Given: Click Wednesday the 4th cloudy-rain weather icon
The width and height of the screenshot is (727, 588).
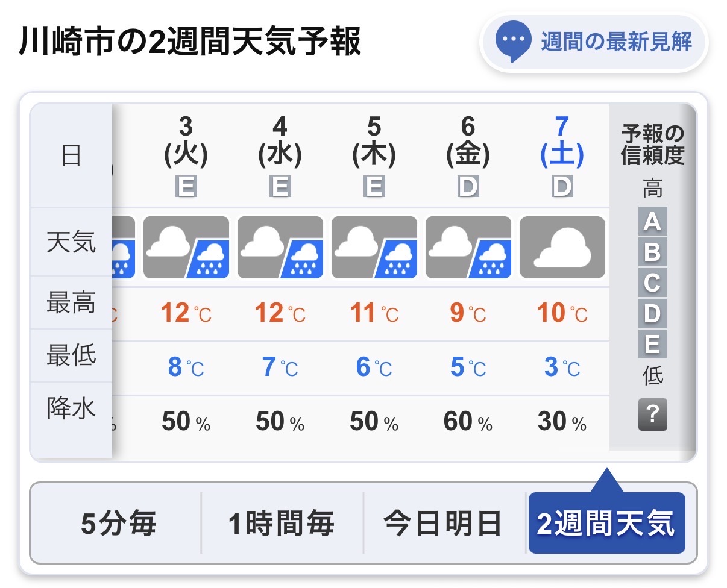Looking at the screenshot, I should (x=280, y=247).
